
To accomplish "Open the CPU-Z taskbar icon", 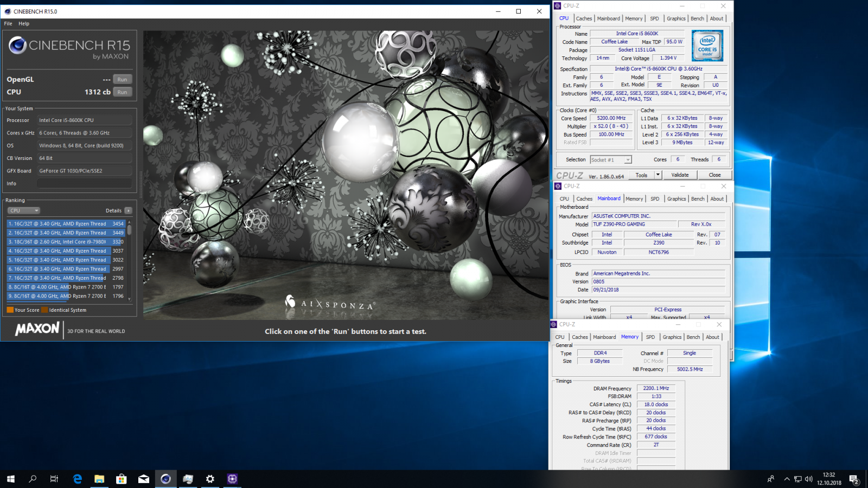I will [232, 479].
